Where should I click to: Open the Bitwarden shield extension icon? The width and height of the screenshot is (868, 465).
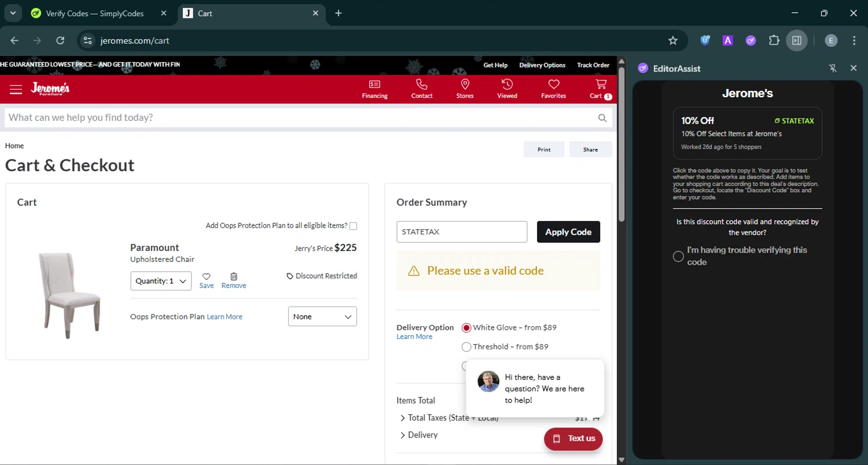705,40
